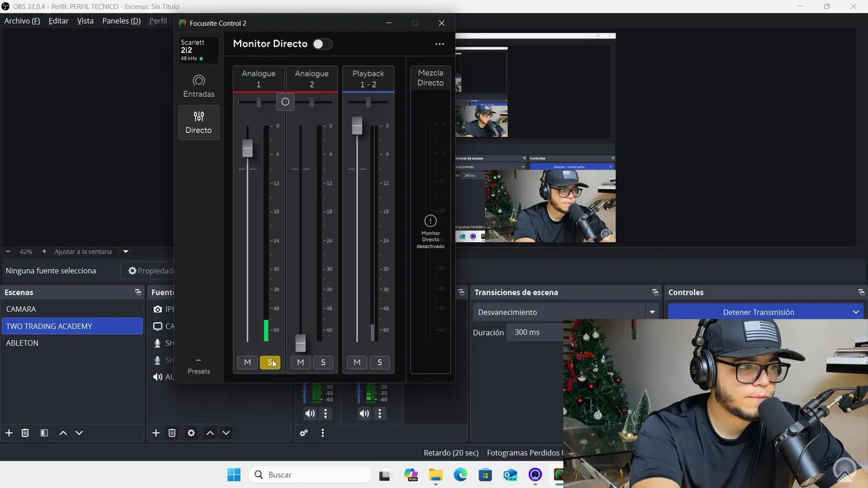Open the three-dot menu in Focusrite Control

tap(439, 44)
